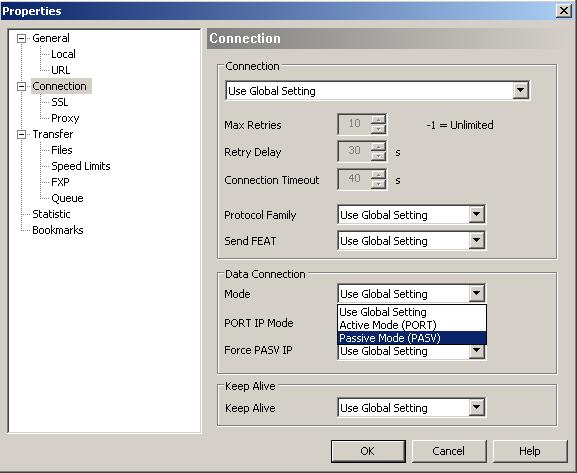
Task: Open Help for this dialog
Action: tap(530, 451)
